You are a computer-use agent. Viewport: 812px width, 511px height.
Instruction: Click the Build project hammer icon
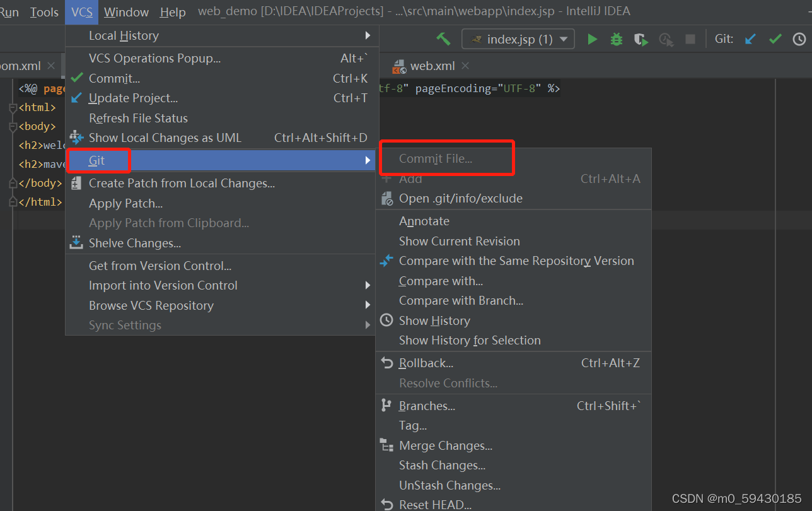[443, 39]
